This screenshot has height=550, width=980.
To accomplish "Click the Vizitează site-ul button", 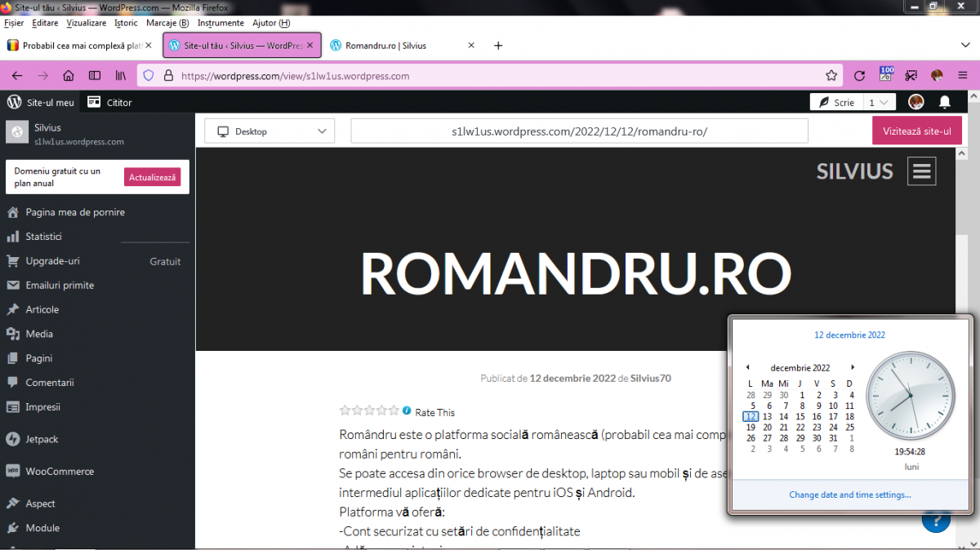I will coord(916,131).
